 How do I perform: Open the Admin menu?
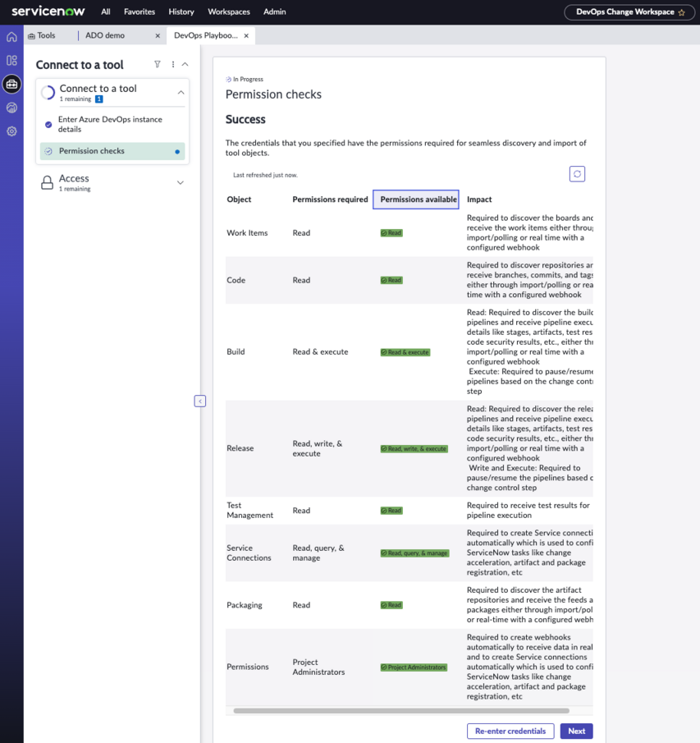click(x=275, y=11)
